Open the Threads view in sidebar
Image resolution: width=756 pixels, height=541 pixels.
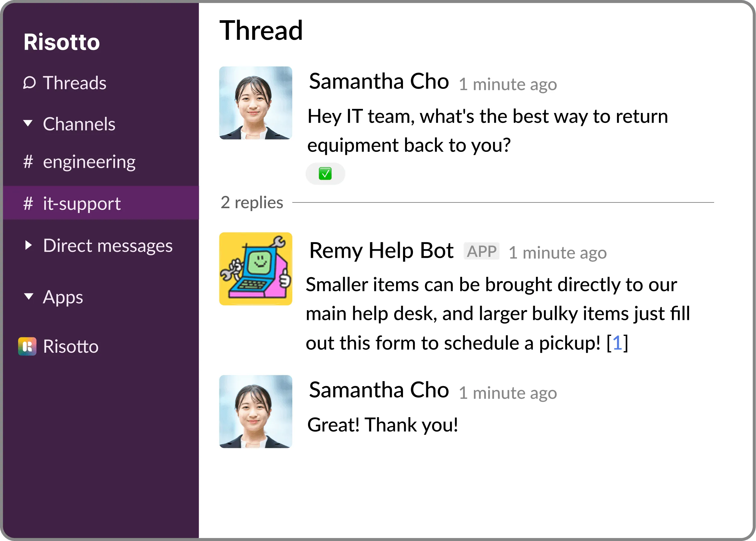point(74,83)
